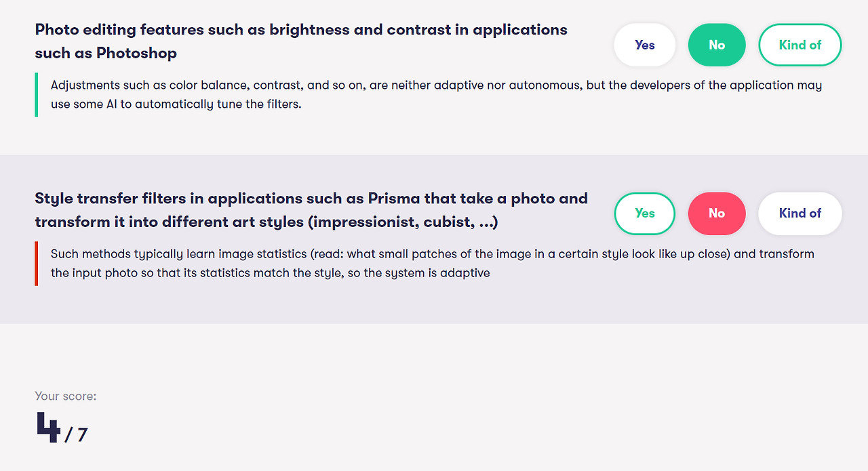868x471 pixels.
Task: Click the word "Prisma" in the second question
Action: (393, 199)
